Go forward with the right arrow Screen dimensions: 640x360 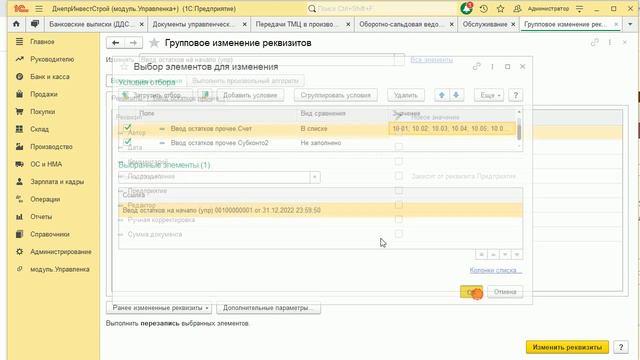tap(133, 42)
